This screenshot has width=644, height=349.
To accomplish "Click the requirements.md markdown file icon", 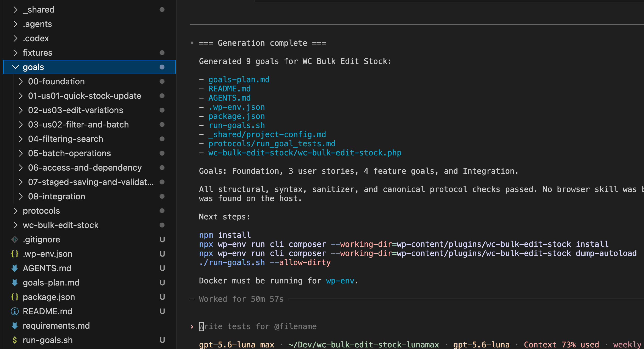I will coord(15,325).
